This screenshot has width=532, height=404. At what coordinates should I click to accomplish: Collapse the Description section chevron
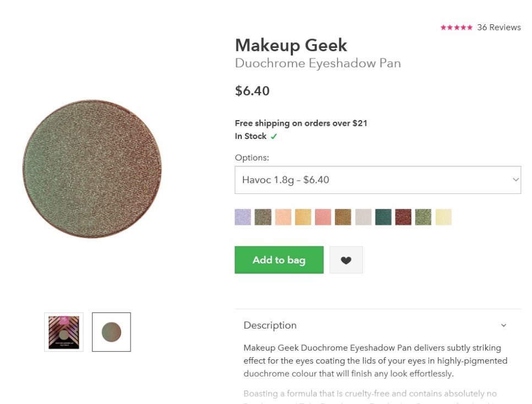(503, 325)
